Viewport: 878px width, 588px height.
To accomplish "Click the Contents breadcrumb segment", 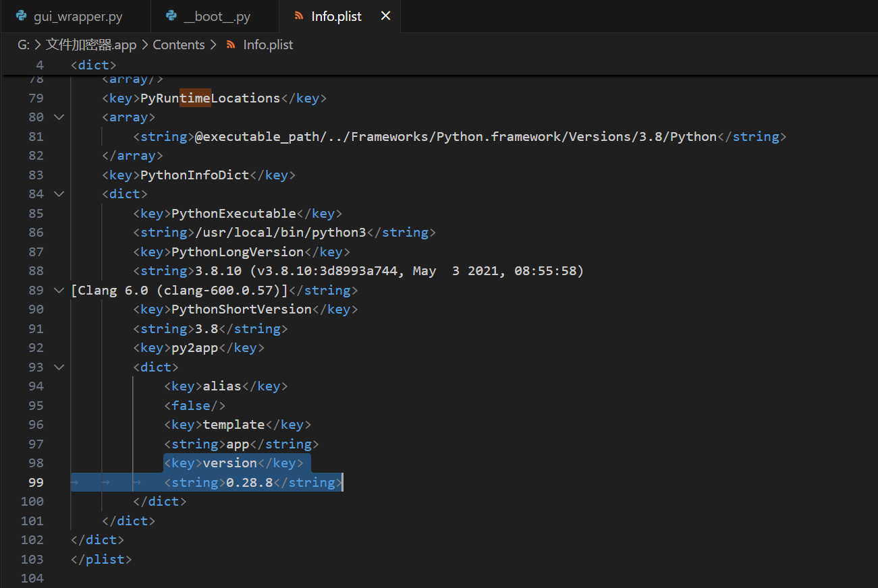I will pyautogui.click(x=179, y=45).
